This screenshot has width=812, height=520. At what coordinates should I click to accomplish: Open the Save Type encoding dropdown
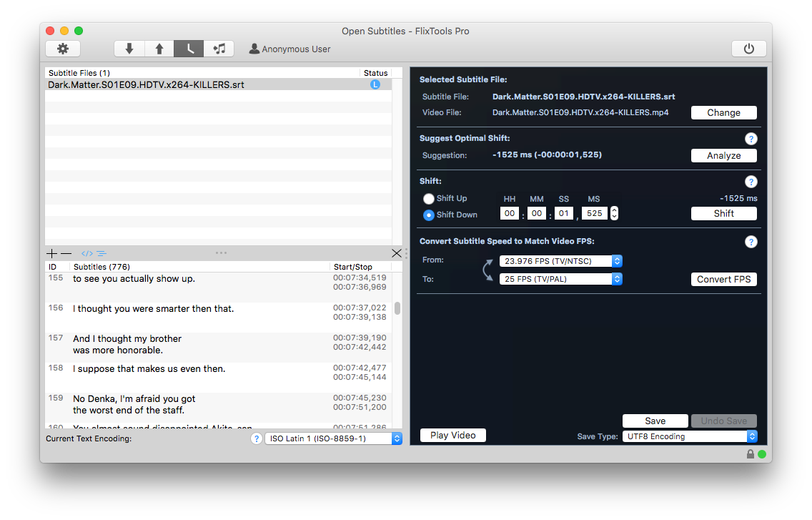(x=690, y=436)
